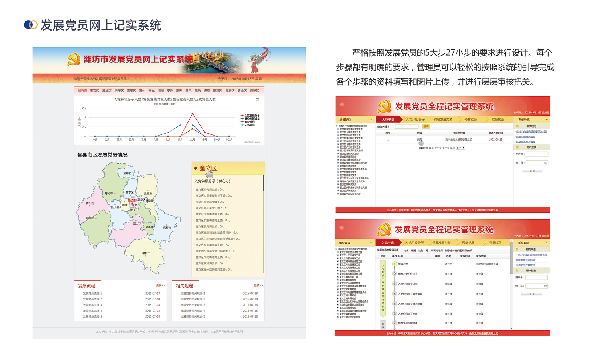Open 发展党员相关规定-3 list entry

pyautogui.click(x=193, y=305)
